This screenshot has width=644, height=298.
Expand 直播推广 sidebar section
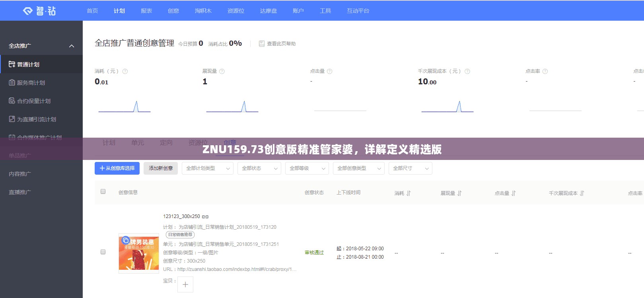[x=20, y=192]
